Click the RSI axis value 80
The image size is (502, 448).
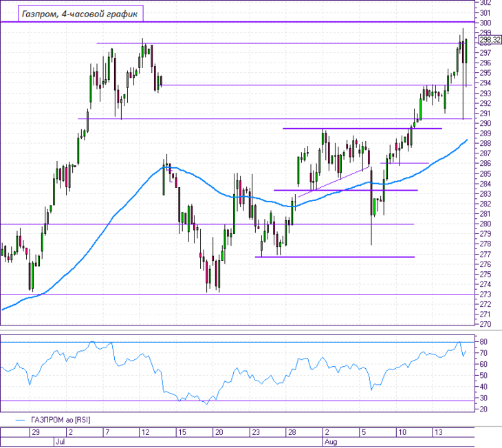[483, 342]
